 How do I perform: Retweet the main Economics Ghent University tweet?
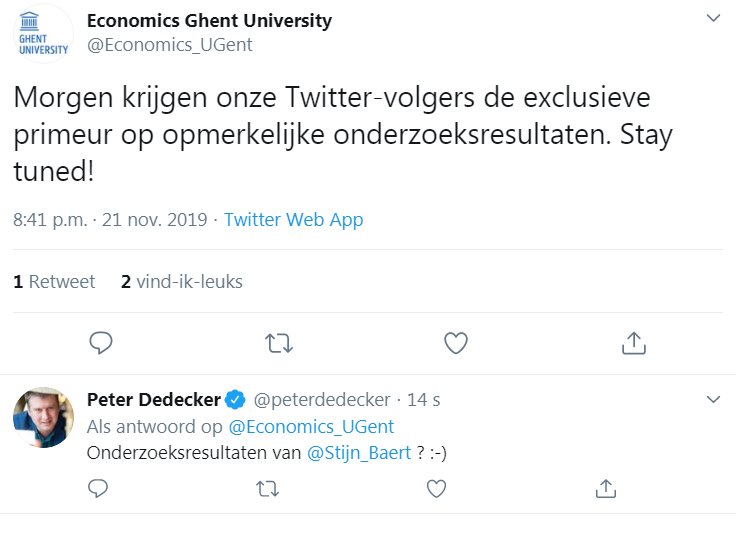(278, 343)
